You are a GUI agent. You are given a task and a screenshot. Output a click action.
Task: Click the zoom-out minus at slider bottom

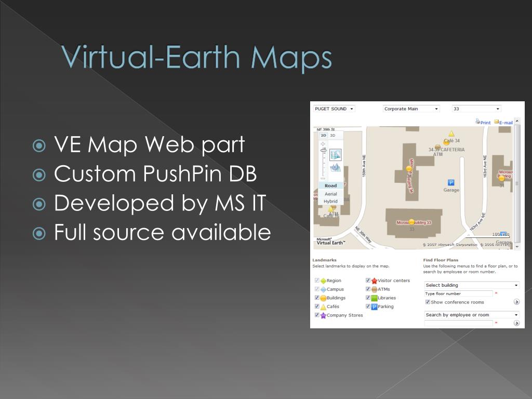pos(323,178)
